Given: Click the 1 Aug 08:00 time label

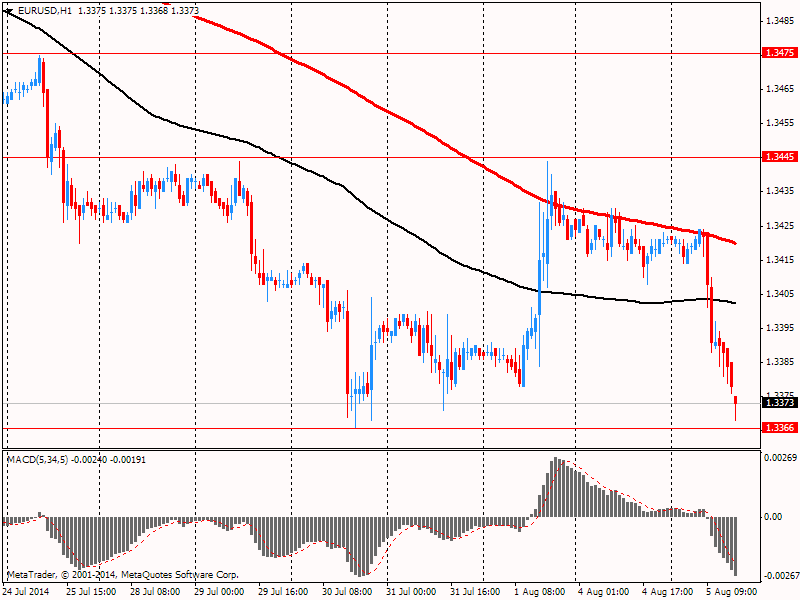Looking at the screenshot, I should point(539,591).
